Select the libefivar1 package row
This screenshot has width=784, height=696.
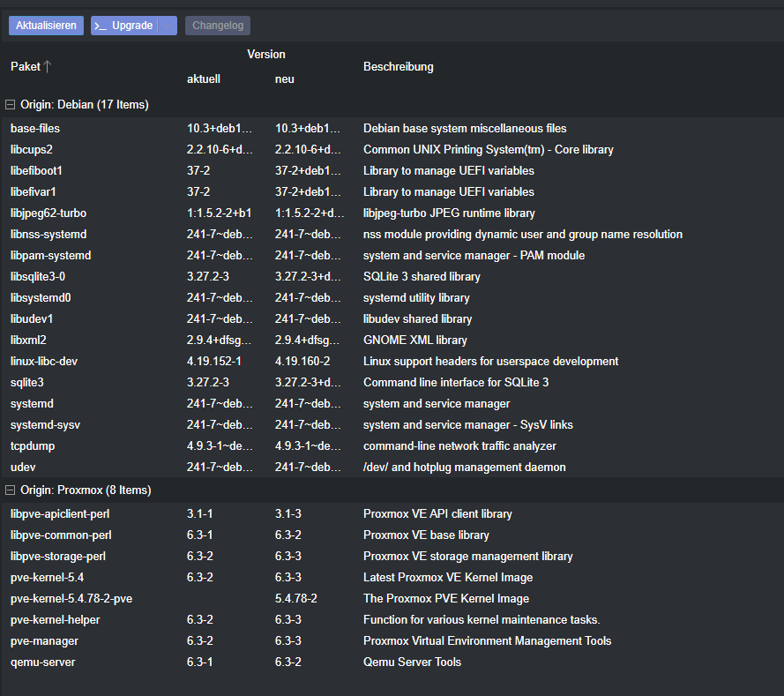click(x=392, y=192)
